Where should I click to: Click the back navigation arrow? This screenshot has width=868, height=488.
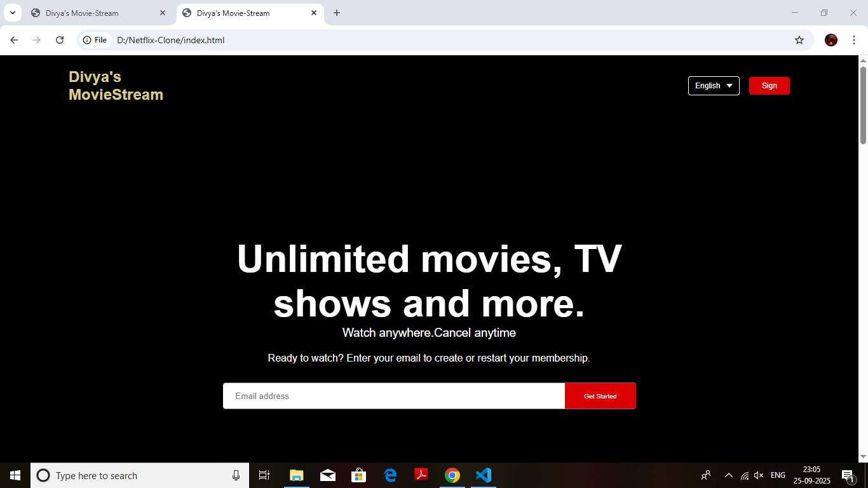point(14,40)
